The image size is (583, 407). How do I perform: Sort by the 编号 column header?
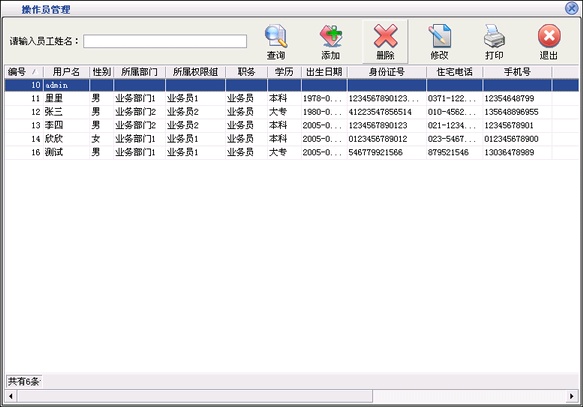(x=24, y=72)
